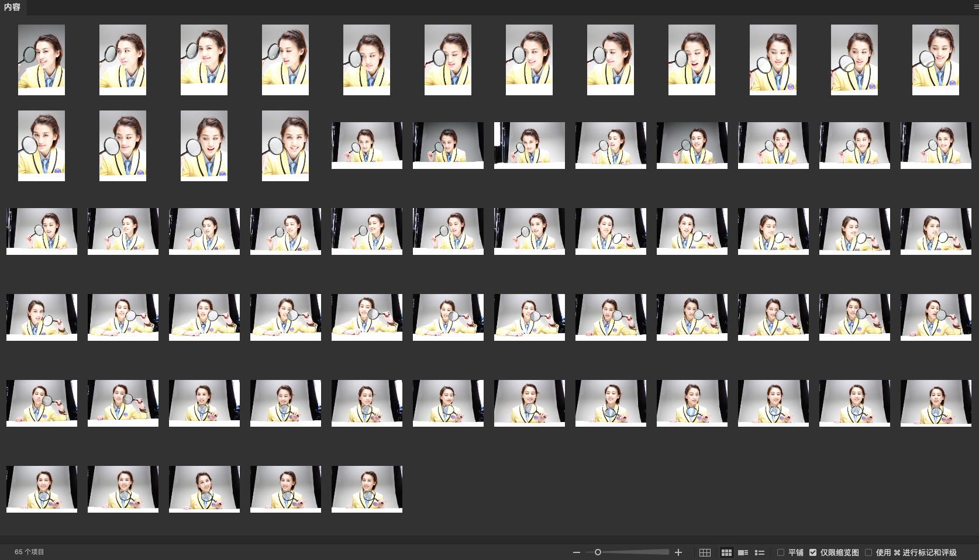This screenshot has width=979, height=560.
Task: Open the 内容 panel flyout menu
Action: coord(975,6)
